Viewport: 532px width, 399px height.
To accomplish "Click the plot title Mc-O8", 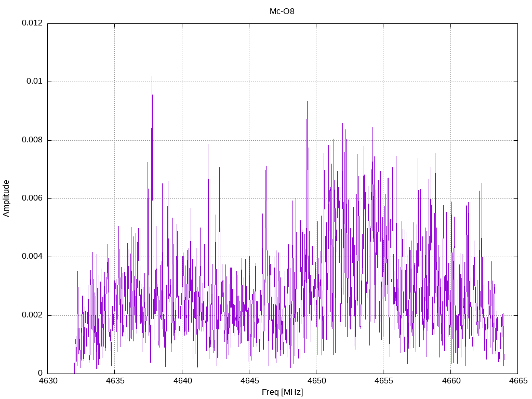I will click(282, 11).
